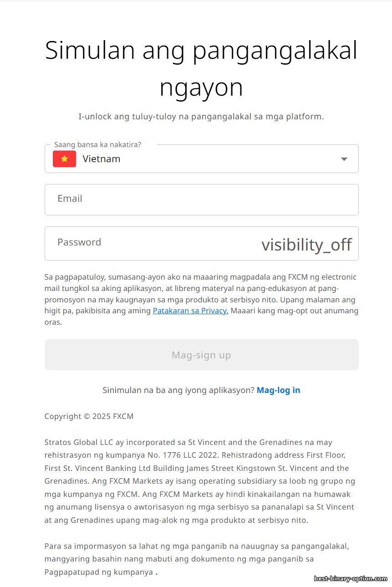The width and height of the screenshot is (392, 587).
Task: Click the 'Saang bansa ka nakatira?' label
Action: [97, 145]
